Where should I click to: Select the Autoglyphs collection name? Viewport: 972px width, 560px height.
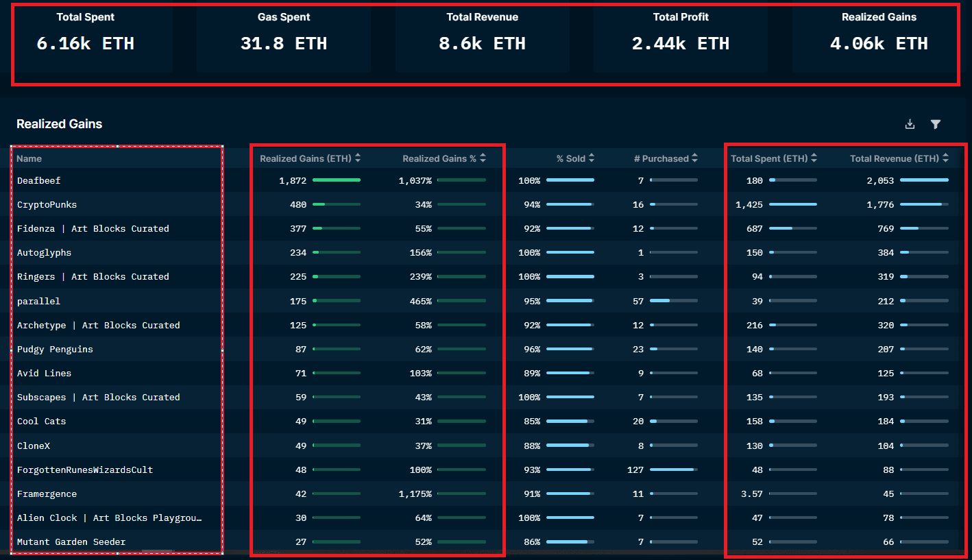coord(45,253)
